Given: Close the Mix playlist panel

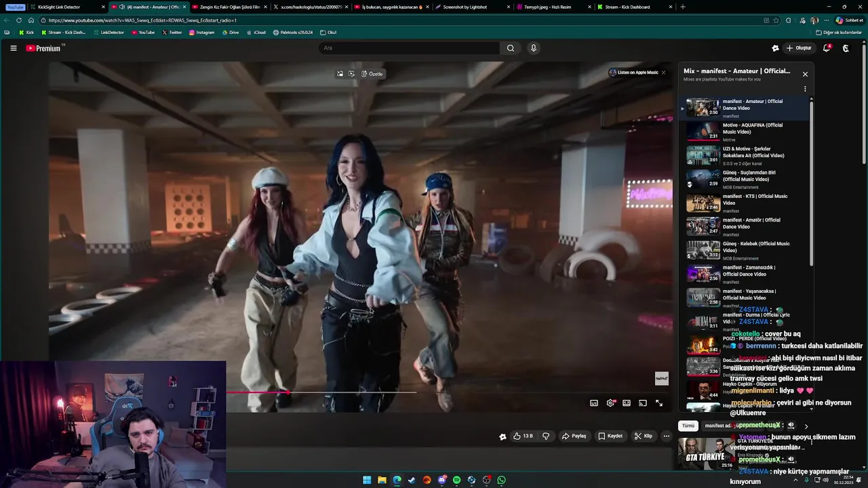Looking at the screenshot, I should coord(805,74).
